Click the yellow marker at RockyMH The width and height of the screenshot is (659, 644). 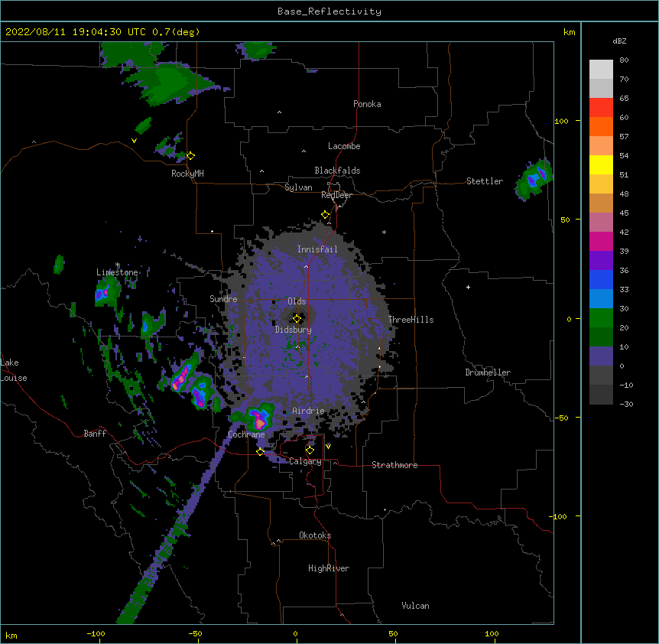(190, 156)
